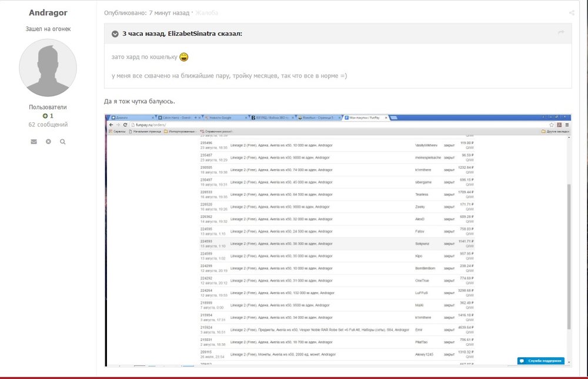Collapse the ElizabetSinatra quote with chevron toggle
The image size is (588, 379).
point(115,34)
